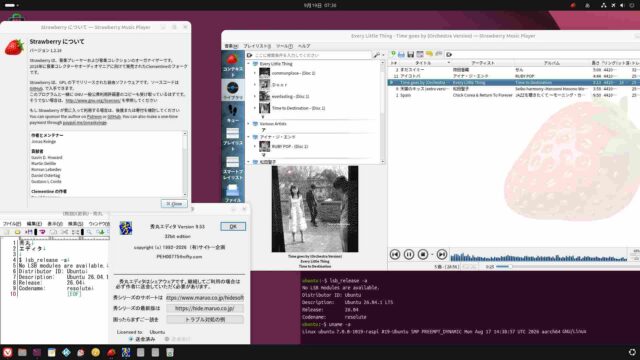This screenshot has height=360, width=640.
Task: Expand the commonplace album node
Action: click(x=255, y=73)
